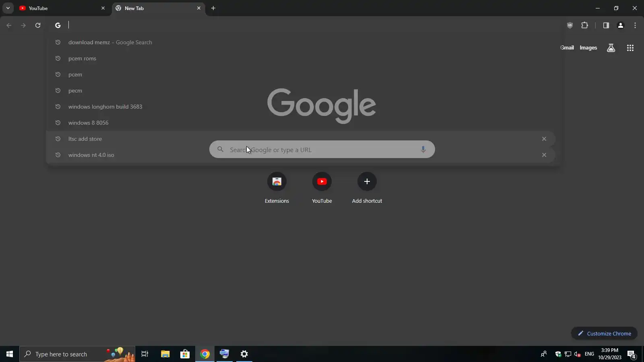Screen dimensions: 644x362
Task: Click the taskbar search box
Action: [x=77, y=354]
